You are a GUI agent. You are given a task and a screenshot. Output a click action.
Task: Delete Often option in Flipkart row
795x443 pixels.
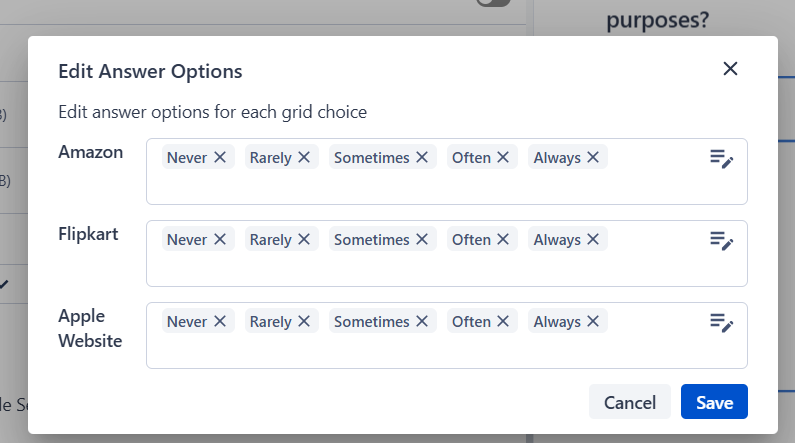click(503, 240)
